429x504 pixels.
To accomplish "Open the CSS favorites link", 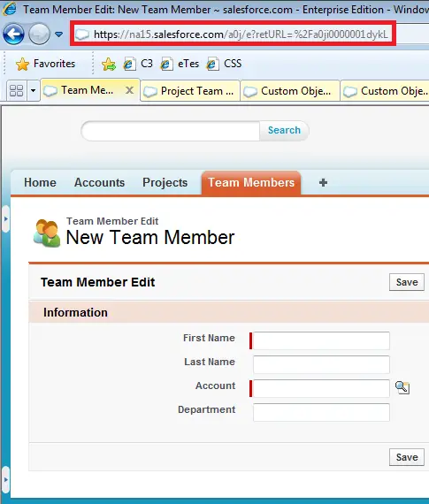I will click(x=224, y=64).
